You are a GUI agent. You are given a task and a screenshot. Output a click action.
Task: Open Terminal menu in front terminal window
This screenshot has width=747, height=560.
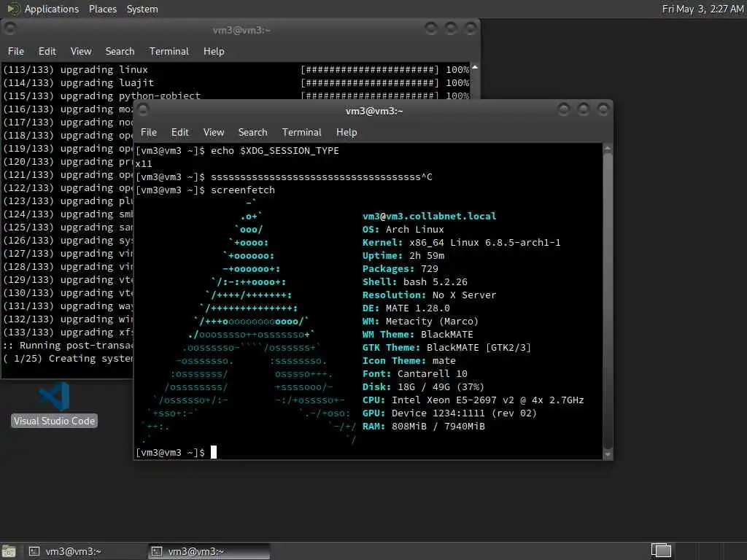click(301, 133)
